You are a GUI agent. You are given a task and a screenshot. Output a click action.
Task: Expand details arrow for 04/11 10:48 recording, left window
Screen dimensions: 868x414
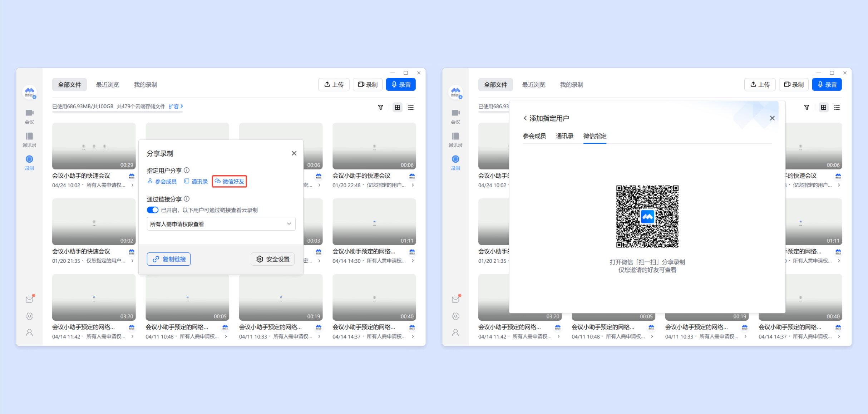pos(226,336)
